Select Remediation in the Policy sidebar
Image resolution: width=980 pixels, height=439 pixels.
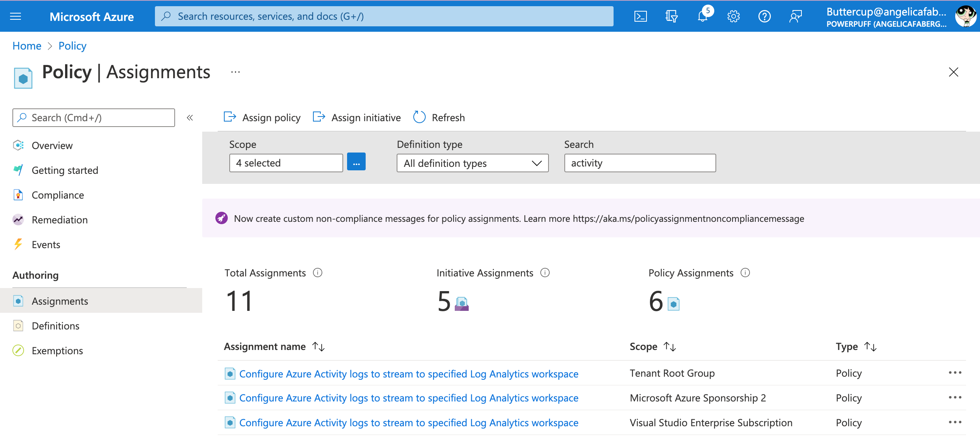[60, 219]
